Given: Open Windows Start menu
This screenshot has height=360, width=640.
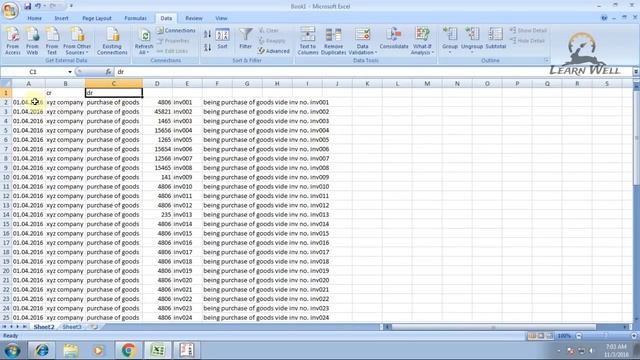Looking at the screenshot, I should tap(12, 350).
